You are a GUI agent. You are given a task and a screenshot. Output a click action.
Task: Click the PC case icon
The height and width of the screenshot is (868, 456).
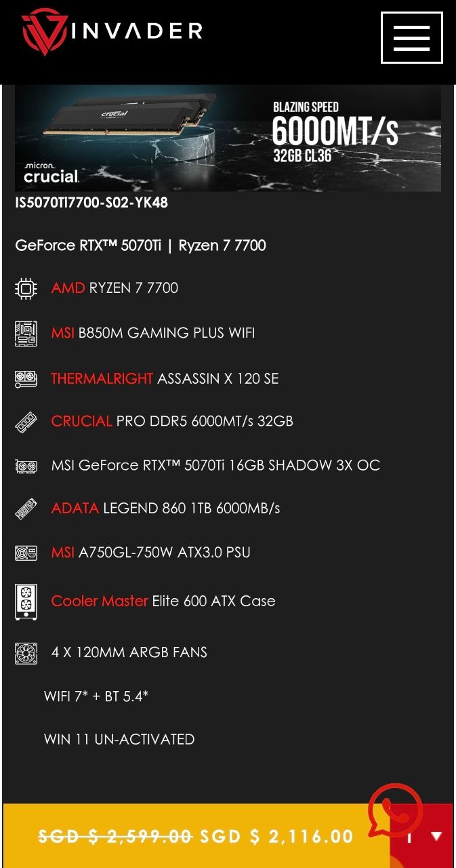[x=26, y=601]
